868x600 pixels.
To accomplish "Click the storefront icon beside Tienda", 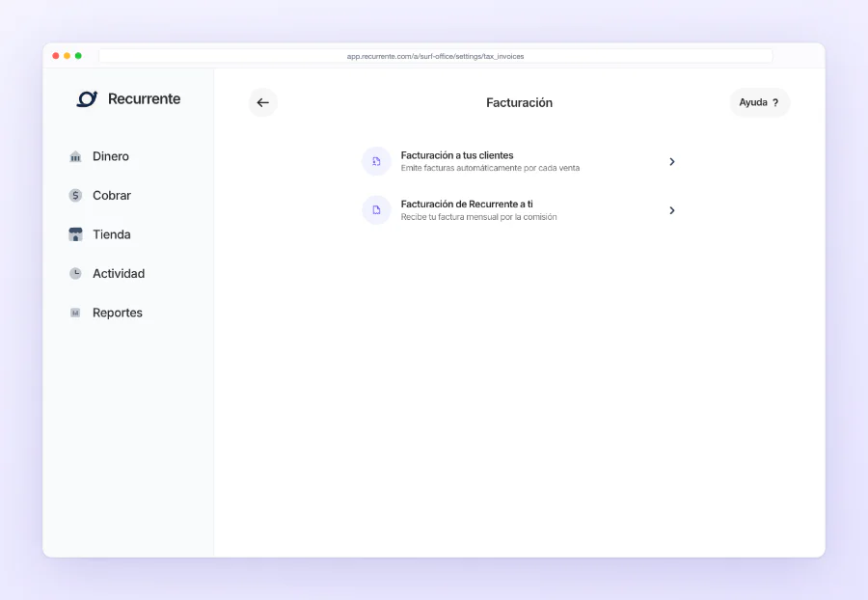I will pos(76,234).
